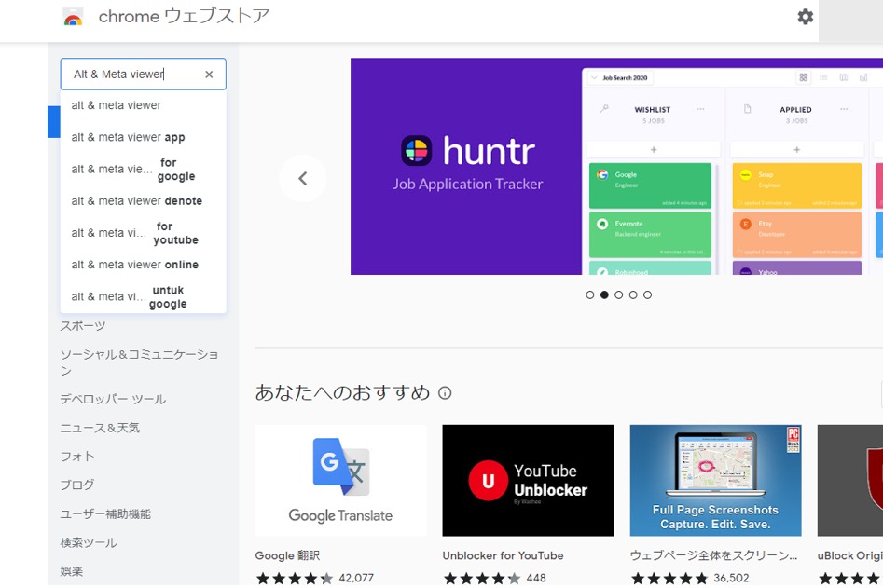883x588 pixels.
Task: Open the uBlock Origin extension thumbnail
Action: 850,481
